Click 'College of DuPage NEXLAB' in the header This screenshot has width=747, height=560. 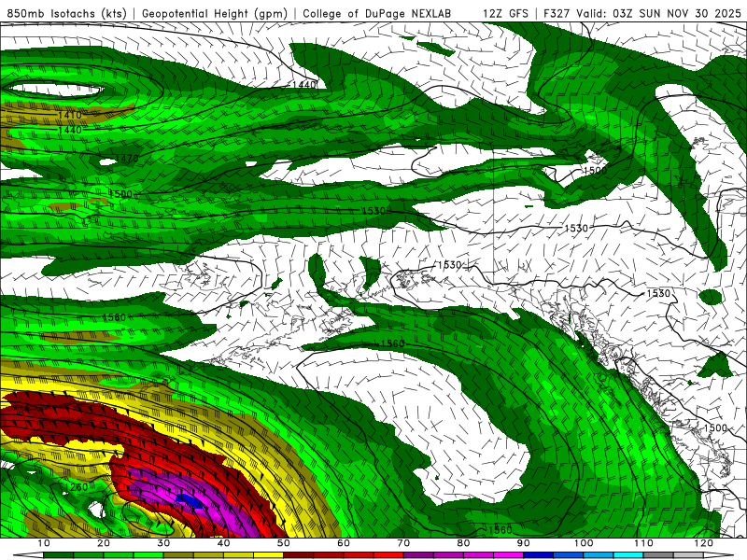point(377,13)
